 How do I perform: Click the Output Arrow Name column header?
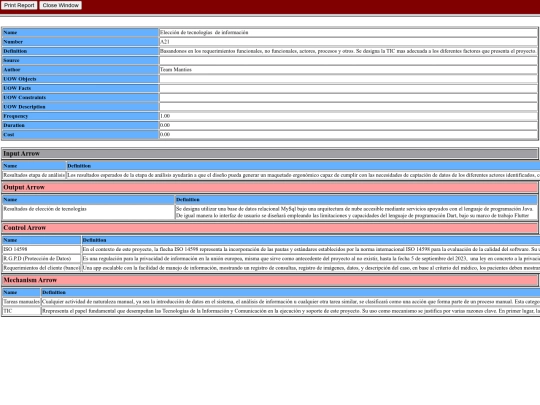click(89, 199)
